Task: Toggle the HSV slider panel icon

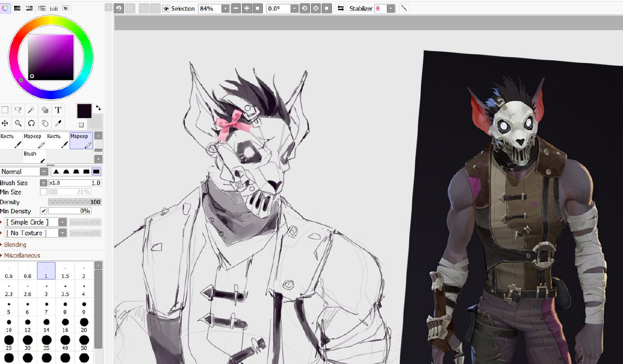Action: (x=30, y=8)
